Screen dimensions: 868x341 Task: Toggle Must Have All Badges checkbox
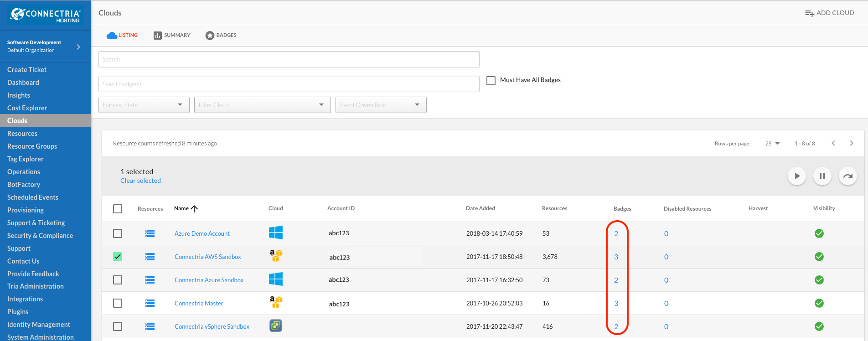coord(491,81)
